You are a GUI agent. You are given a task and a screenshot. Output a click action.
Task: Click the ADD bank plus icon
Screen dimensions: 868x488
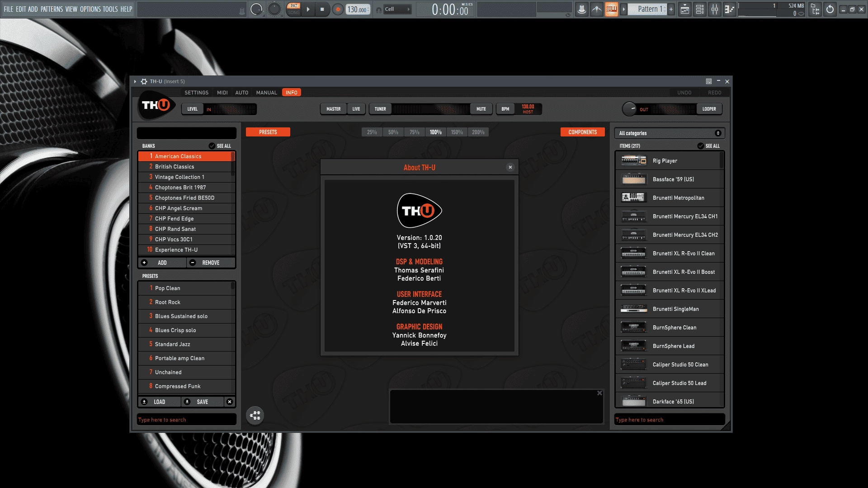pos(144,263)
